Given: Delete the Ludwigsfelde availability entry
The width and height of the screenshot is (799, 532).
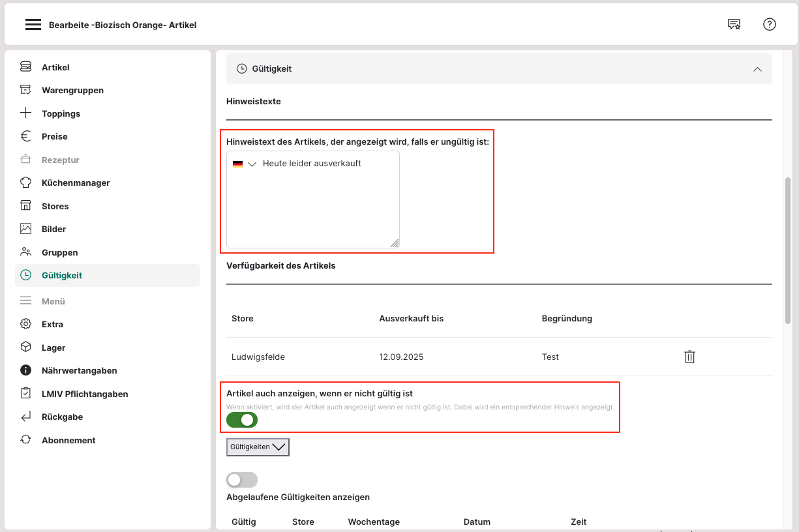Looking at the screenshot, I should (689, 357).
